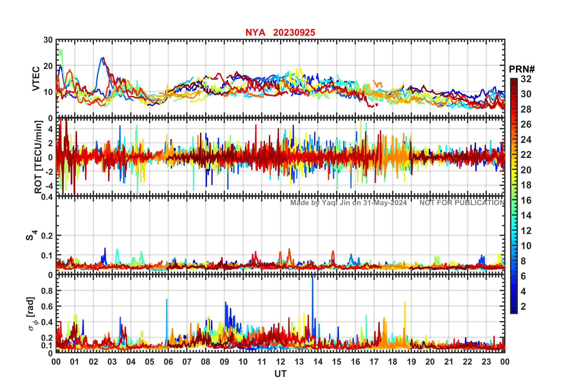
Task: Click the "PRN#" colorbar title
Action: [x=522, y=69]
